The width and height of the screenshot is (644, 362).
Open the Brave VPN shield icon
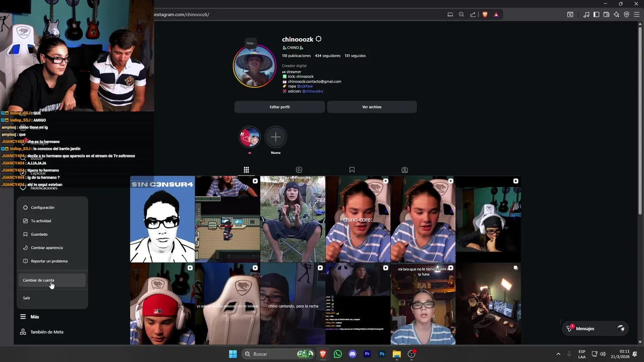[x=626, y=15]
